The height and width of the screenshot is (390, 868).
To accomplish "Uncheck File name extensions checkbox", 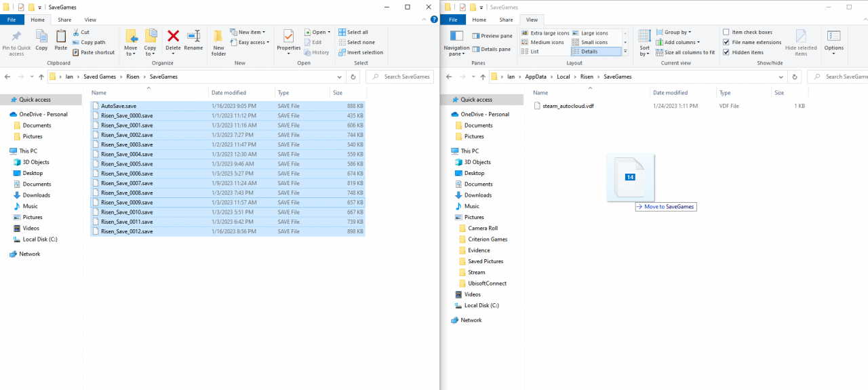I will point(726,42).
